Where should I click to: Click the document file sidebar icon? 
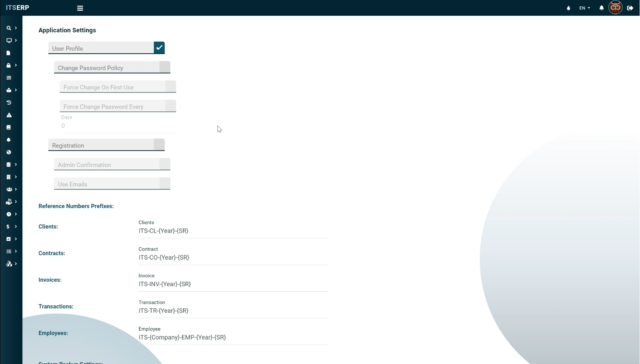(x=9, y=53)
